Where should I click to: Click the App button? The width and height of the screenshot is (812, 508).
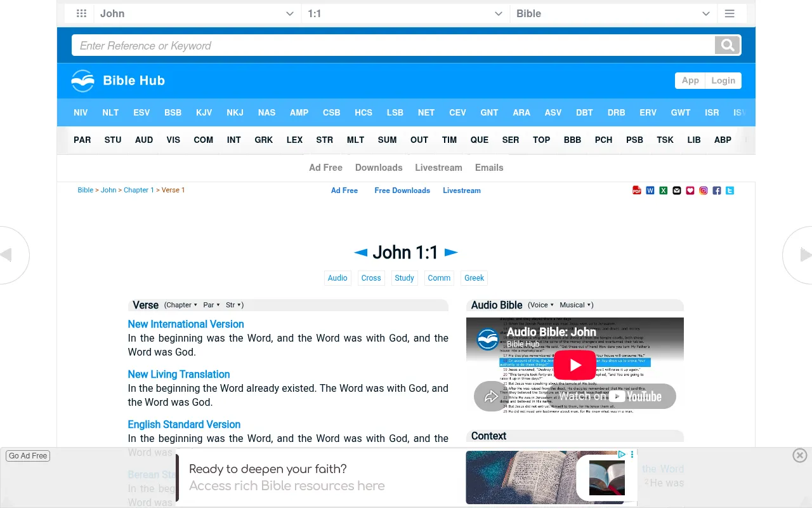[690, 81]
